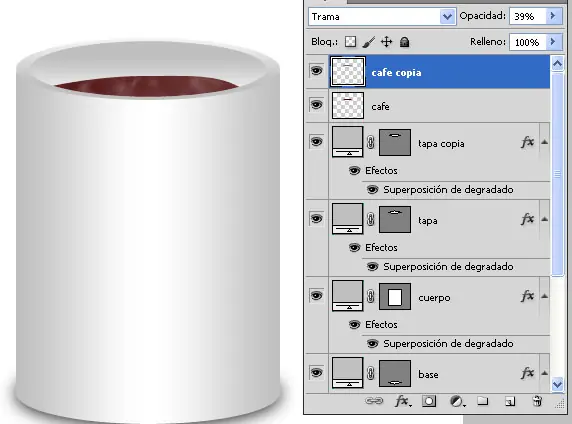Collapse effects of tapa layer
Image resolution: width=572 pixels, height=424 pixels.
(544, 219)
